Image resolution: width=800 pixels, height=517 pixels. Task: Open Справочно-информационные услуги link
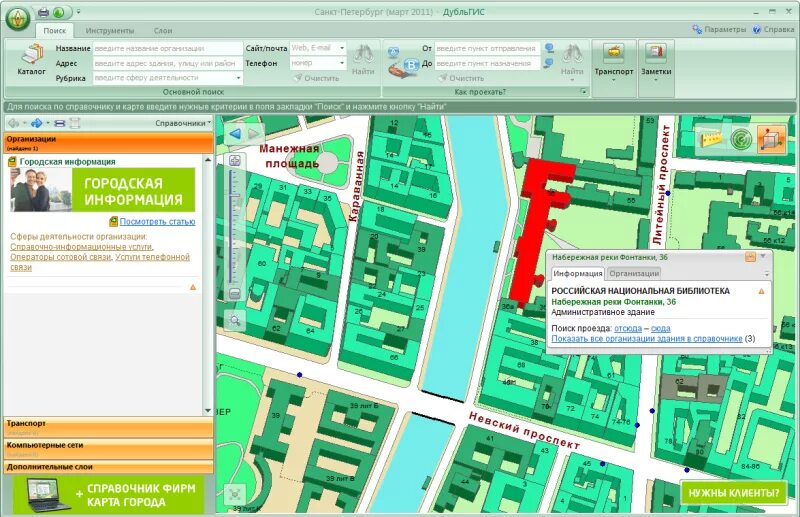(81, 247)
